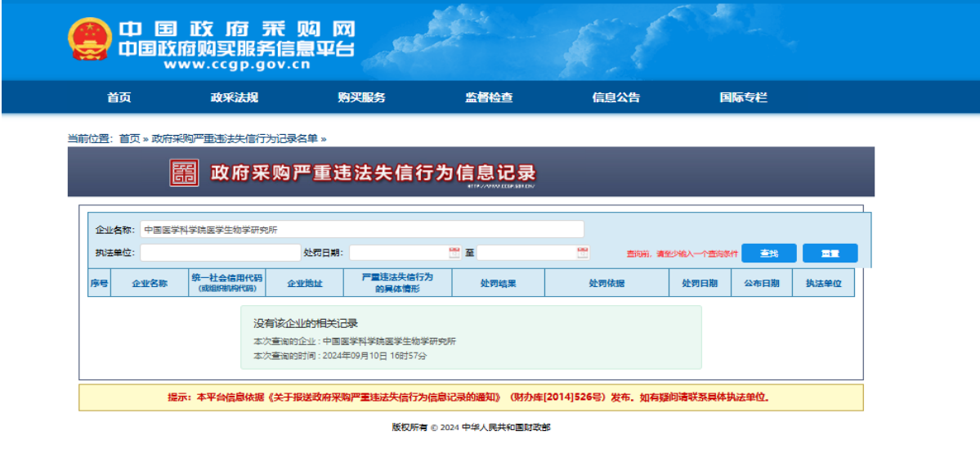Click the 严重违法失信行为的具体情形 column header
980x449 pixels.
tap(397, 283)
